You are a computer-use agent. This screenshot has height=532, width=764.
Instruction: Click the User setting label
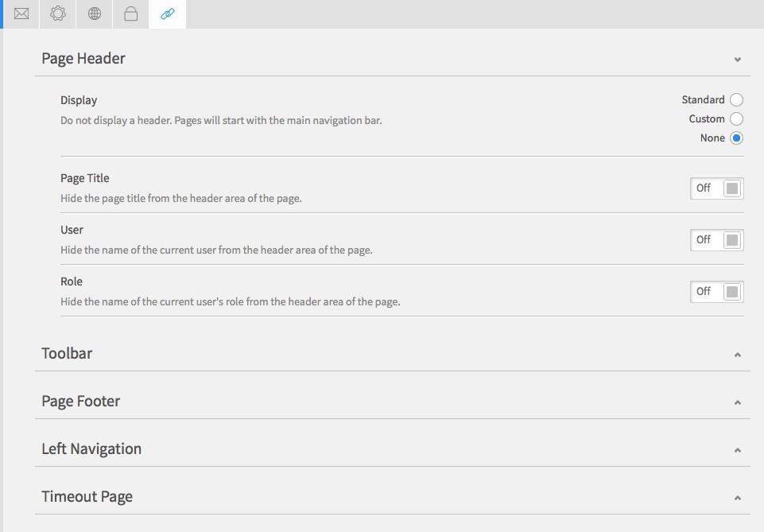tap(72, 230)
